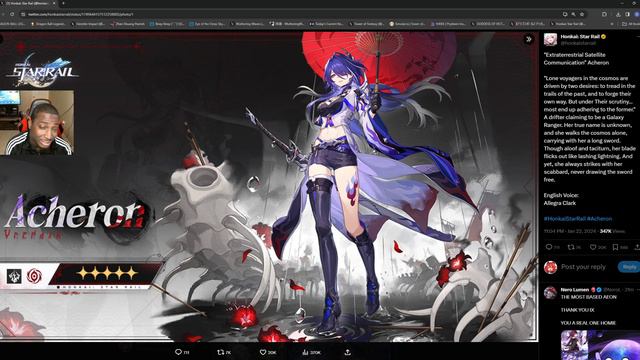This screenshot has height=360, width=640.
Task: Open the #Acheron hashtag
Action: pyautogui.click(x=599, y=219)
